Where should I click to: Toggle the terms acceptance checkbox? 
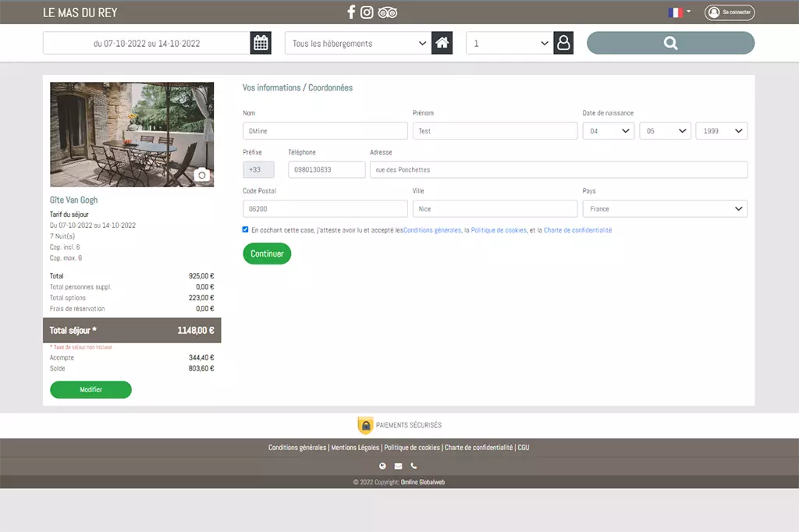point(246,230)
